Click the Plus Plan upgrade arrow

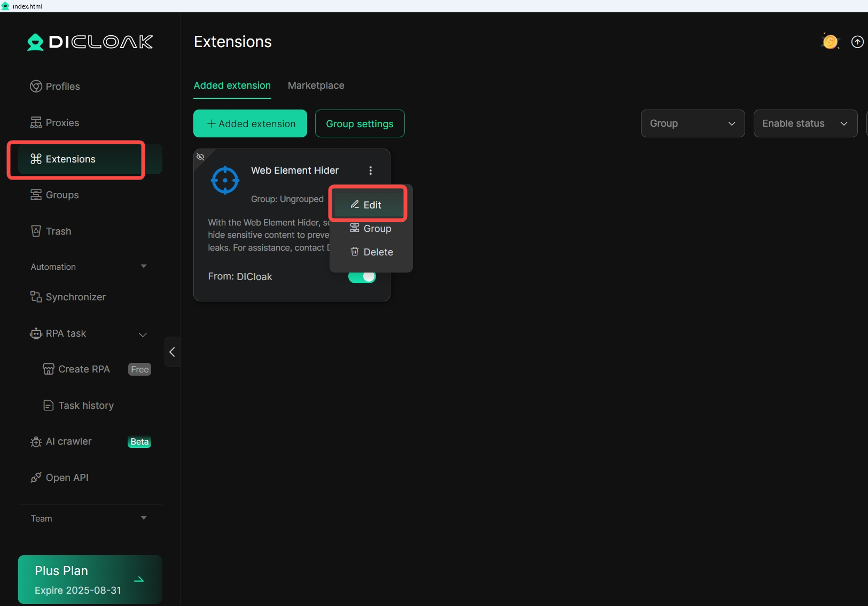point(139,580)
